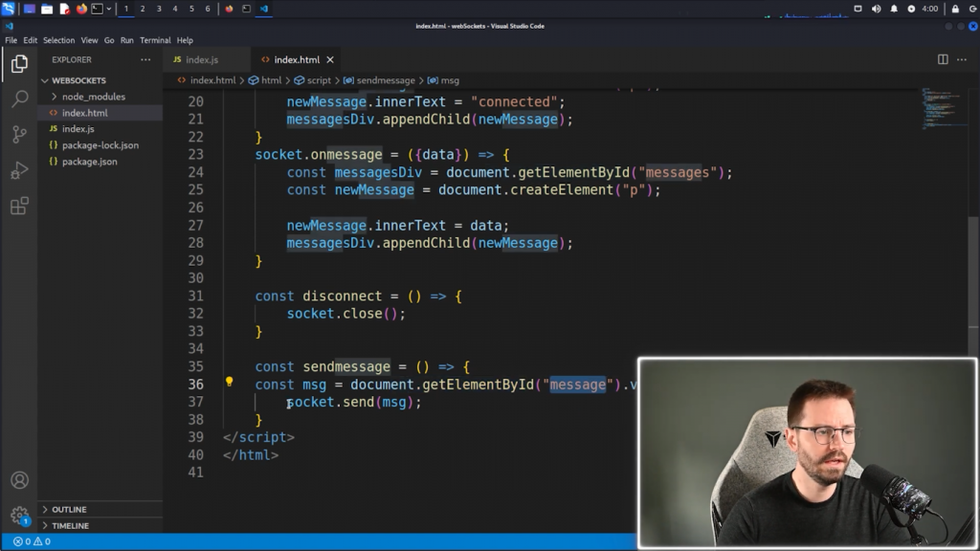Open package.json in the explorer
The image size is (980, 551).
(100, 161)
